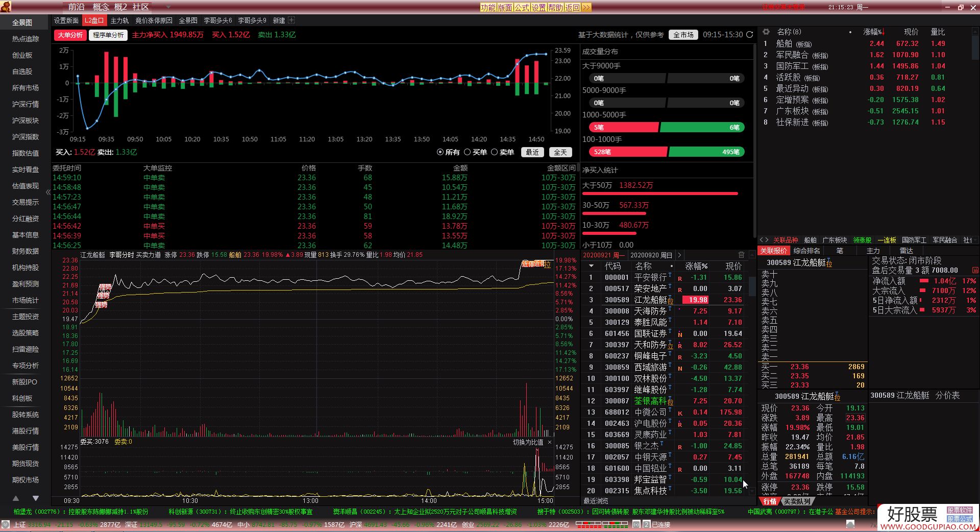
Task: Switch to 大单分析 mode
Action: 70,35
